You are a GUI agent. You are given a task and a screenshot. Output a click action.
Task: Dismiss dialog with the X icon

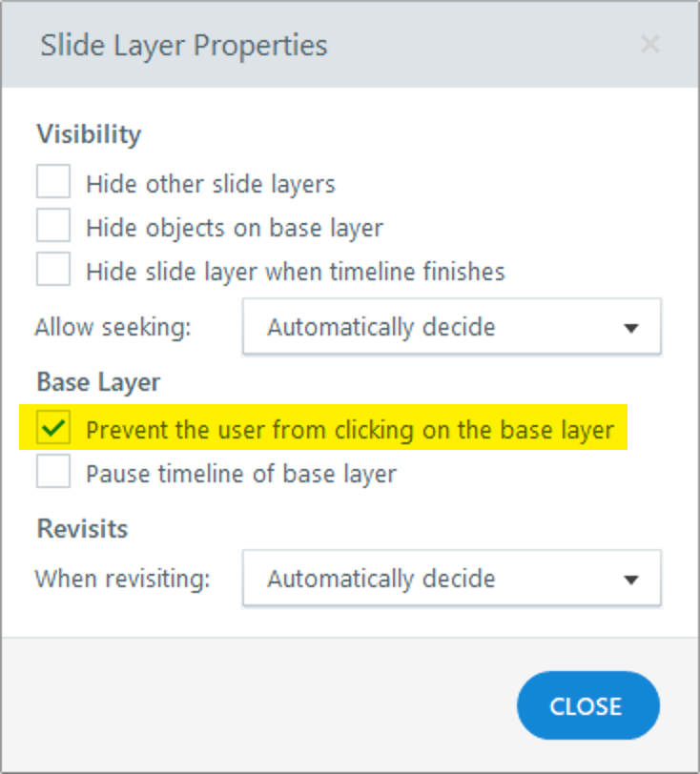(650, 45)
